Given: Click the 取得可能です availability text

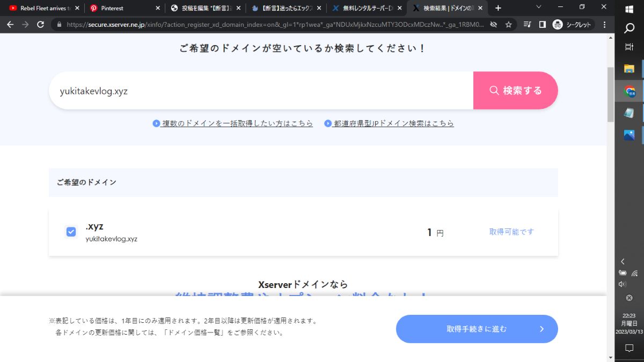Looking at the screenshot, I should tap(511, 232).
